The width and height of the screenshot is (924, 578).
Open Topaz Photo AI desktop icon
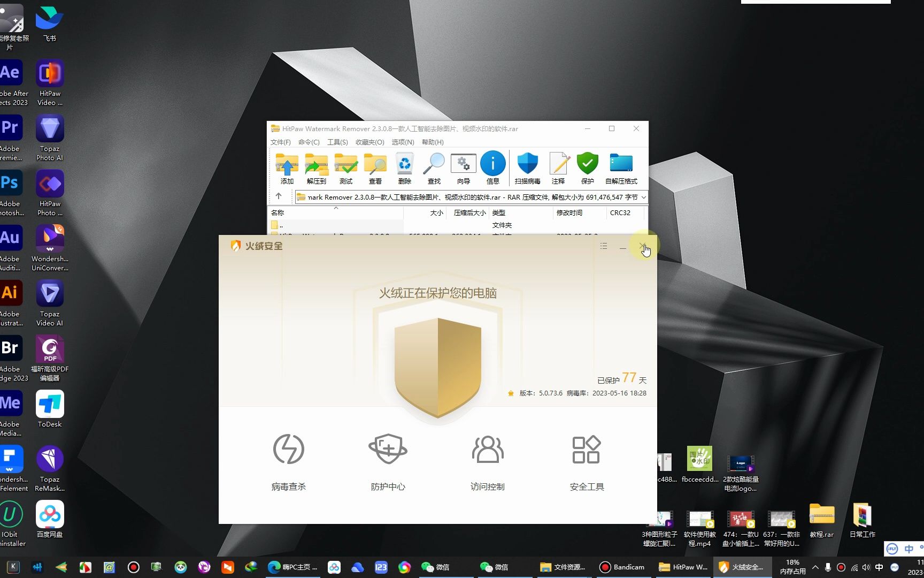(x=50, y=138)
